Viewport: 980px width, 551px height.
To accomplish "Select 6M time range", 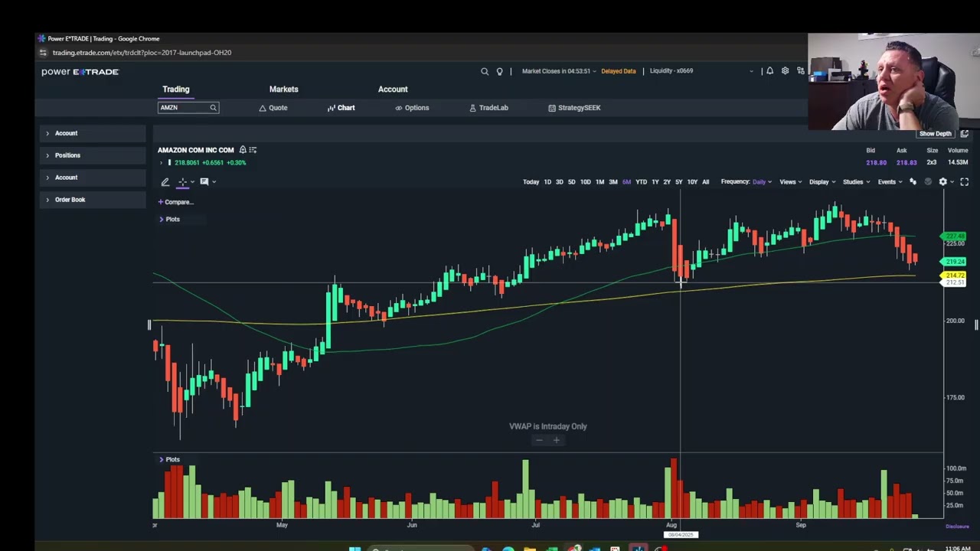I will pyautogui.click(x=626, y=182).
